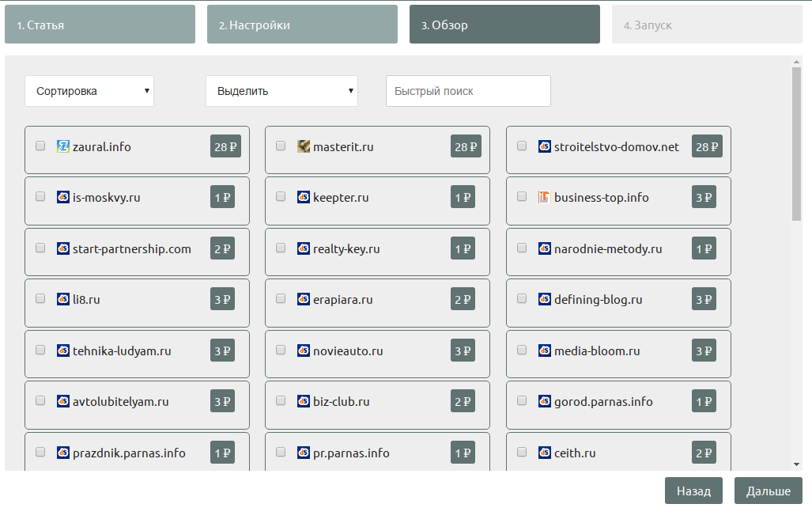This screenshot has width=812, height=523.
Task: Click the keepter.ru site icon
Action: coord(304,198)
